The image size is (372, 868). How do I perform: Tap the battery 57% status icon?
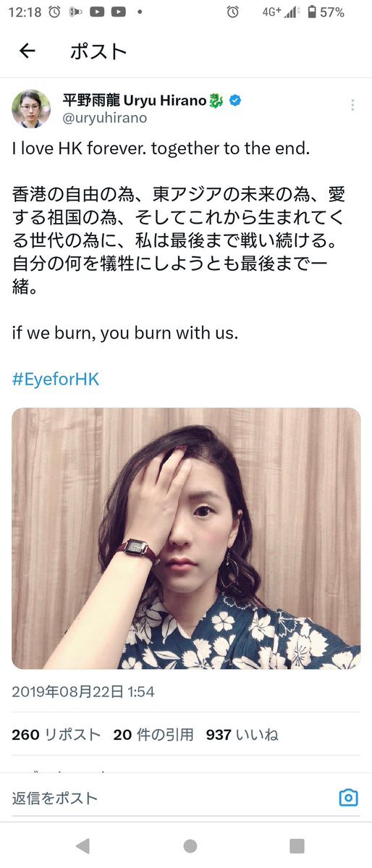pos(326,12)
